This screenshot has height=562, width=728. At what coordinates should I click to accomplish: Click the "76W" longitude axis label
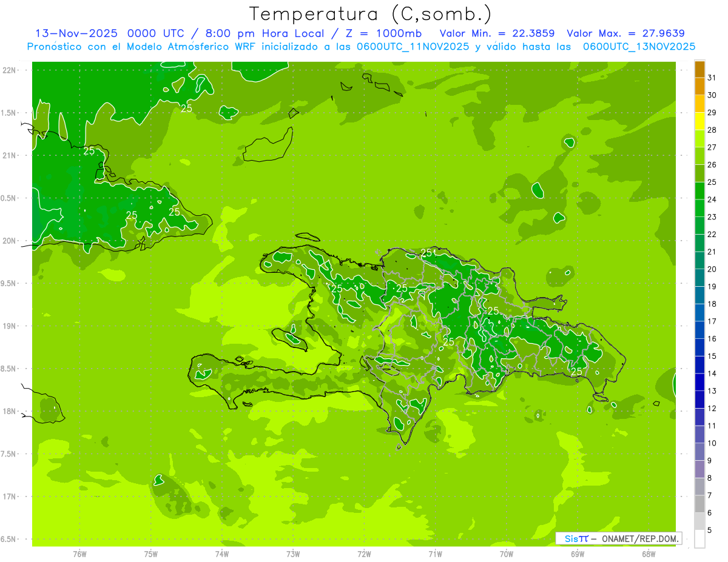[79, 554]
